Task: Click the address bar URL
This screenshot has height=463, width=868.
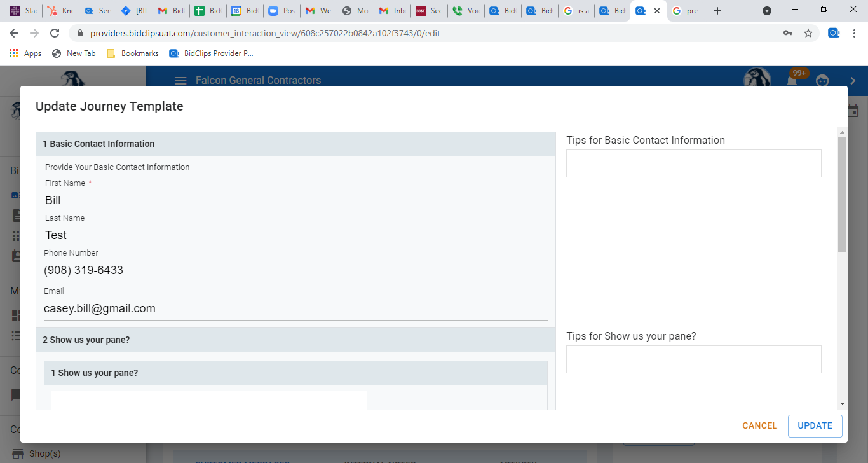Action: [x=265, y=33]
